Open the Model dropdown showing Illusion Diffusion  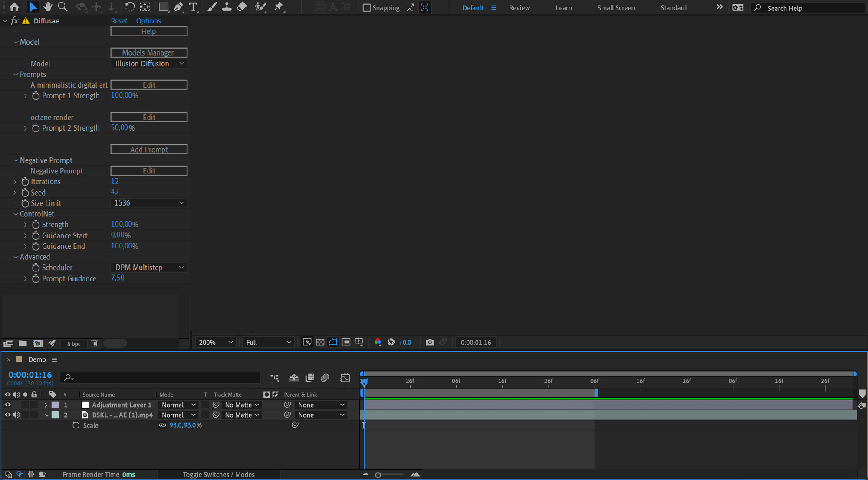tap(149, 63)
